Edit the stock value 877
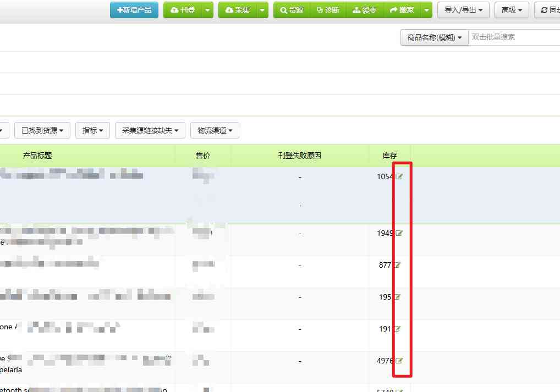The width and height of the screenshot is (560, 392). click(x=397, y=265)
